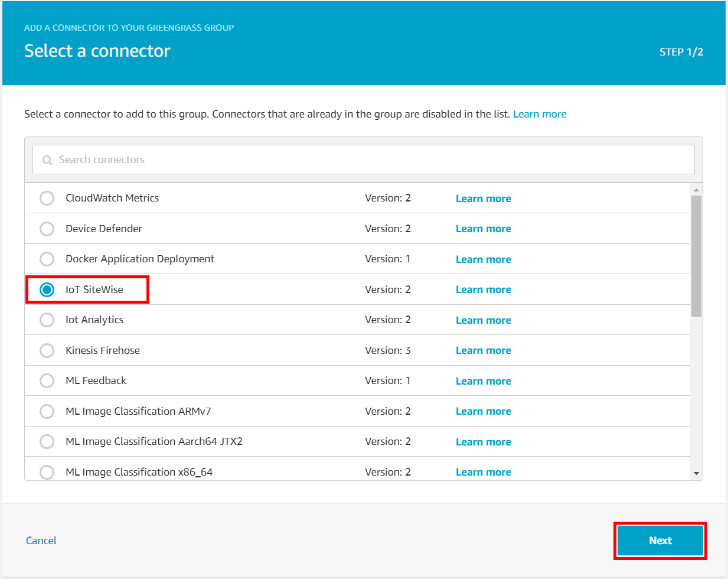The height and width of the screenshot is (579, 728).
Task: Open Learn more for IoT SiteWise
Action: tap(483, 289)
